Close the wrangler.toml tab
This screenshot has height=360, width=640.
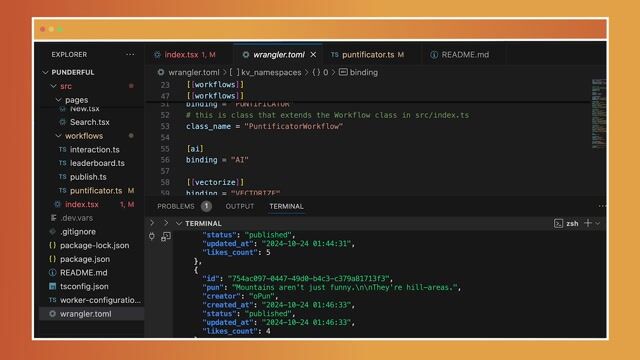[x=313, y=54]
